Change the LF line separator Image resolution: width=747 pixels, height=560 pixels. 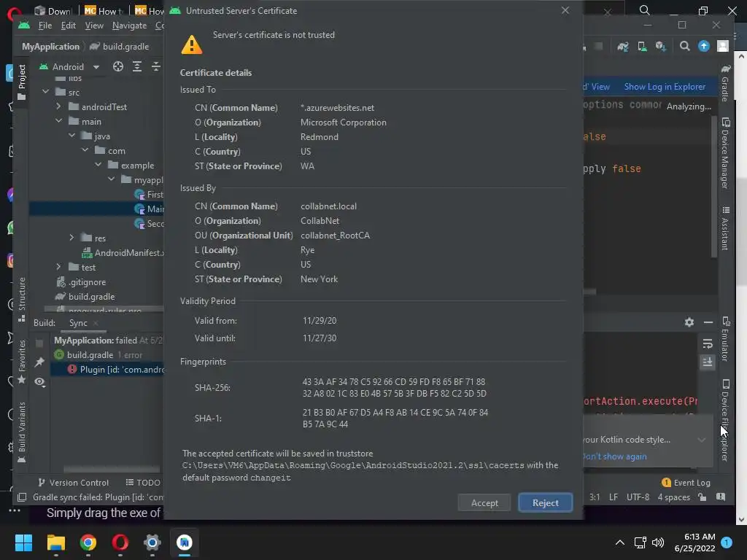(613, 497)
